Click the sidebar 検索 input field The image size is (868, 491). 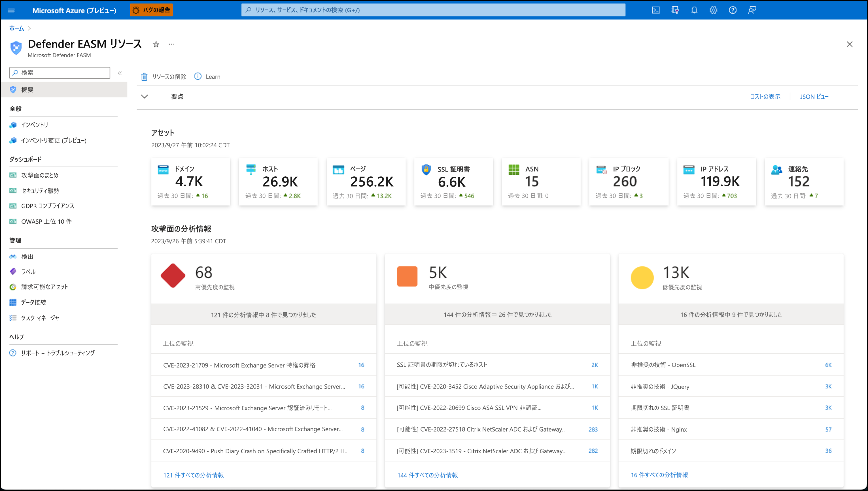(x=60, y=72)
